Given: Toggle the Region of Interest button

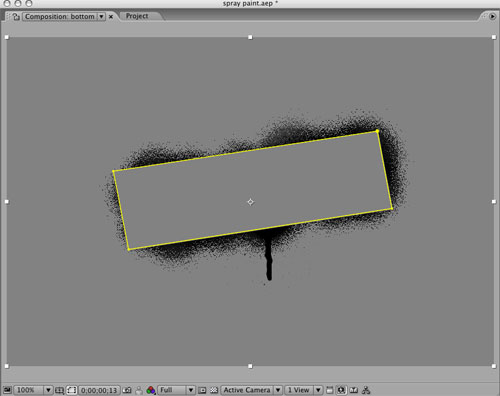Looking at the screenshot, I should tap(202, 390).
